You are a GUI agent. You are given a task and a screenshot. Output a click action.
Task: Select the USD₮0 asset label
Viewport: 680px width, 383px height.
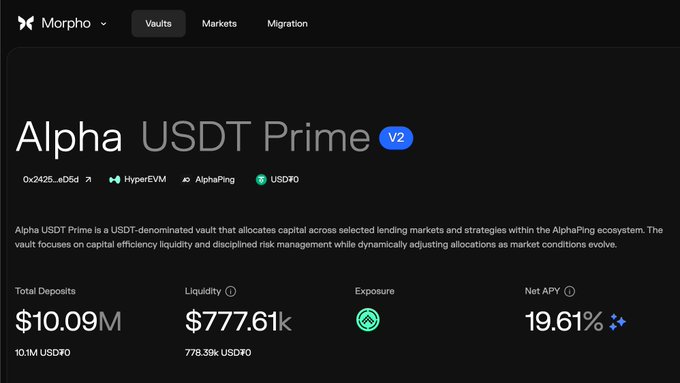tap(284, 180)
